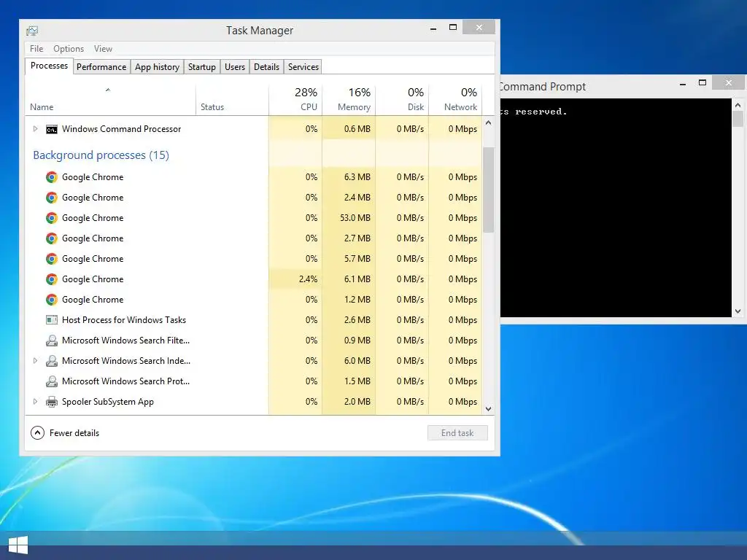
Task: Click the Chrome icon with 5.7 MB memory
Action: 52,259
